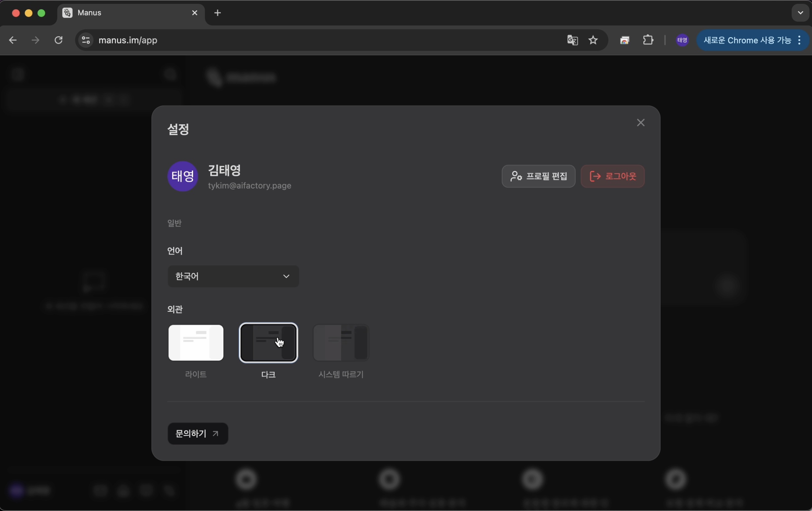Click the purple 태영 avatar in settings
The width and height of the screenshot is (812, 511).
pos(182,176)
